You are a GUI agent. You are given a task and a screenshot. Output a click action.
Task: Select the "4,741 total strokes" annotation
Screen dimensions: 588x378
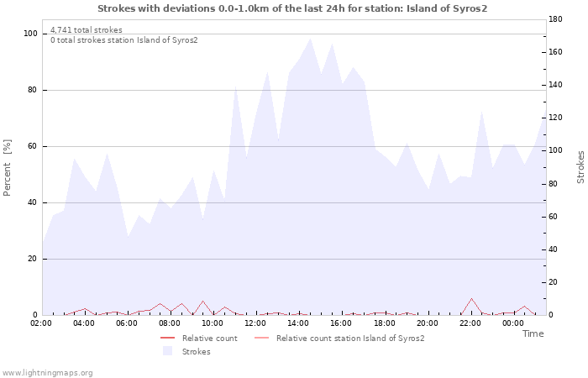tap(86, 29)
